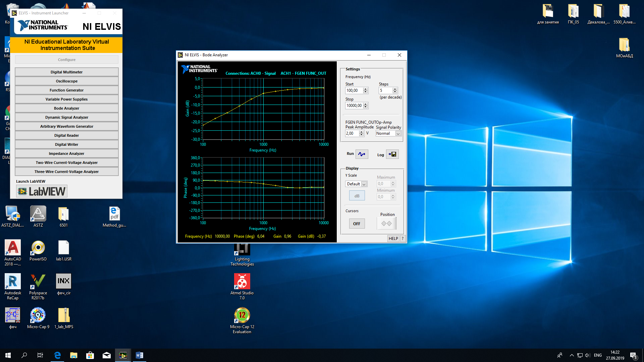Click the Word icon in the taskbar
Image resolution: width=644 pixels, height=362 pixels.
point(139,355)
